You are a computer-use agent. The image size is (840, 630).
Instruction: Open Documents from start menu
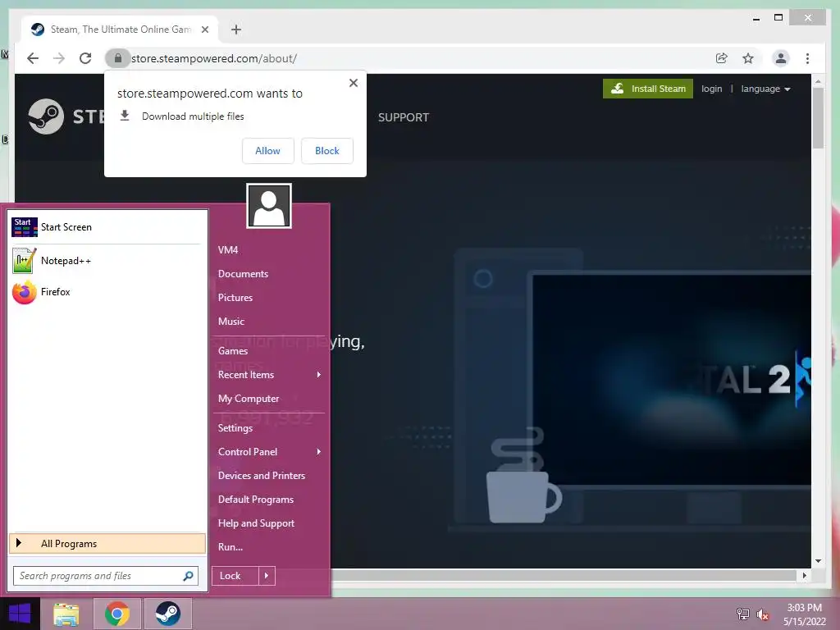click(x=243, y=274)
